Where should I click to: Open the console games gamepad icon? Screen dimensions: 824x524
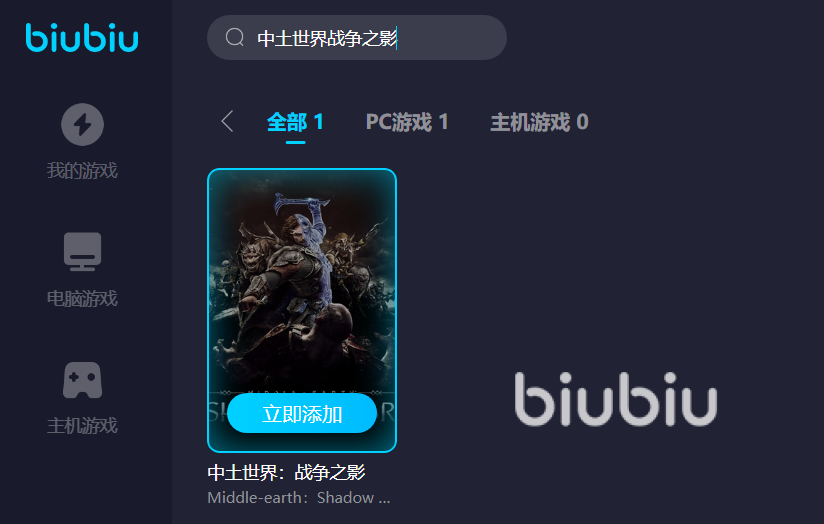pos(83,379)
